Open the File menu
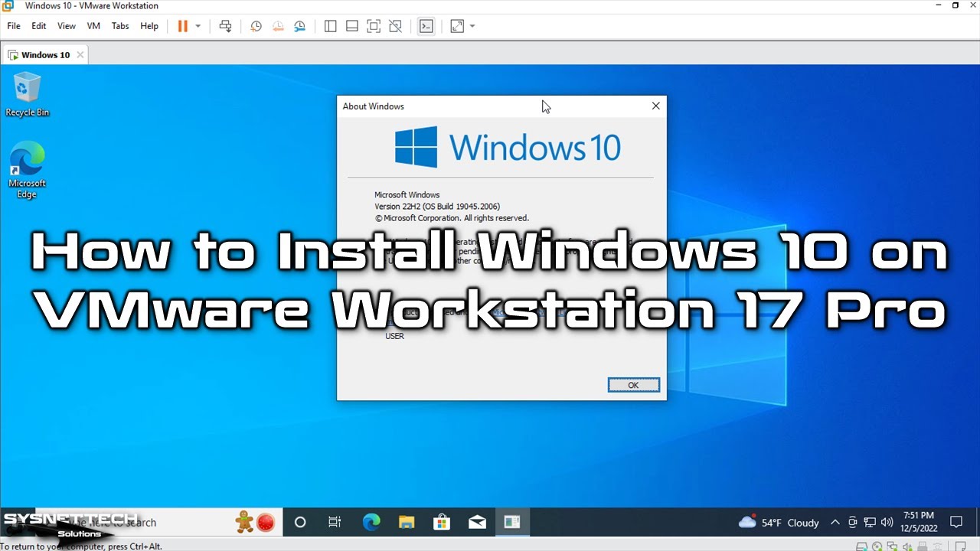 (x=14, y=26)
